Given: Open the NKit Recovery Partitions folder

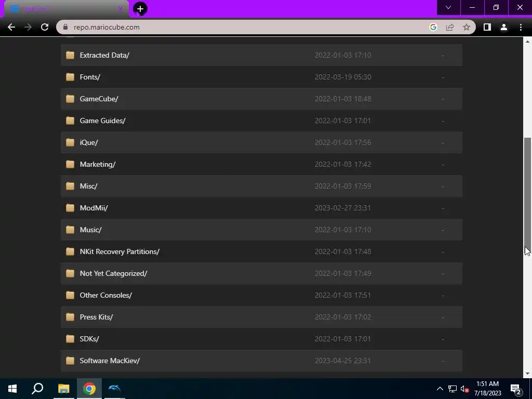Looking at the screenshot, I should [x=119, y=252].
